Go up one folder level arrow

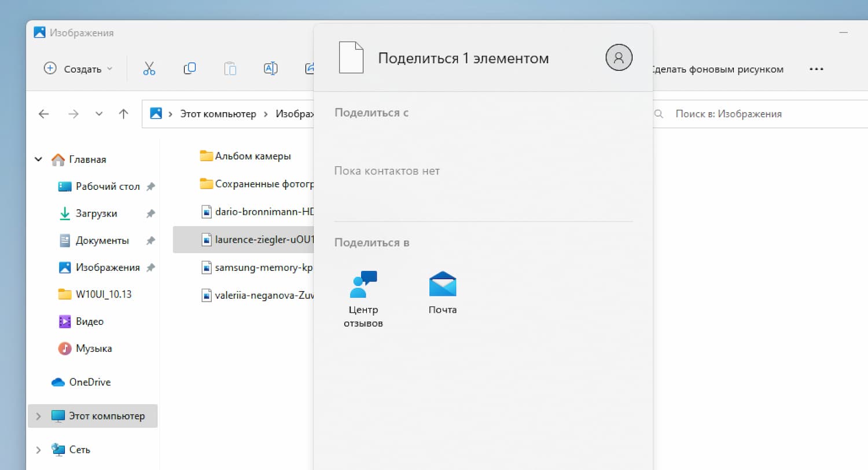pos(123,114)
